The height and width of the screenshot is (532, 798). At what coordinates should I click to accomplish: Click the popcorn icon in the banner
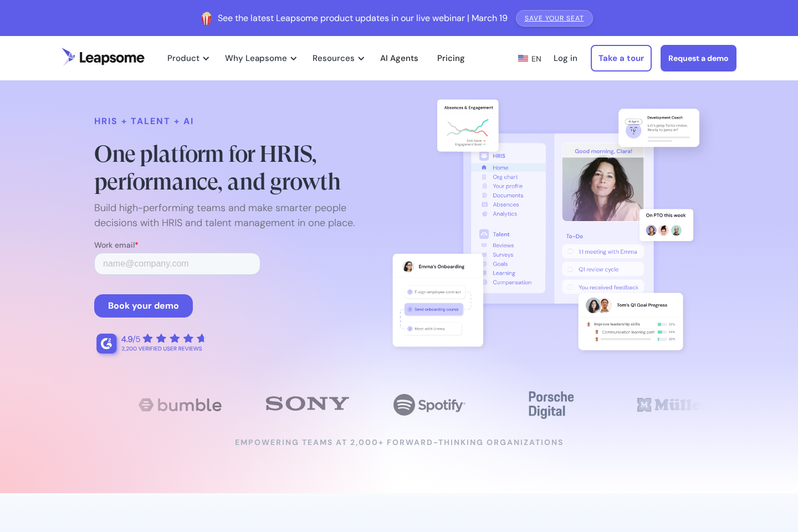click(x=207, y=18)
